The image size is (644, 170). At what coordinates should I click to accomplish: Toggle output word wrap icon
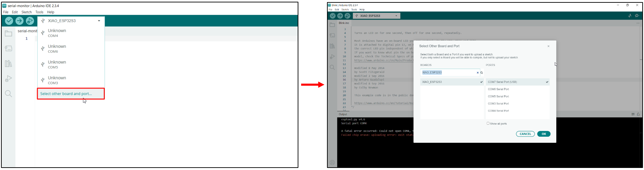[633, 114]
